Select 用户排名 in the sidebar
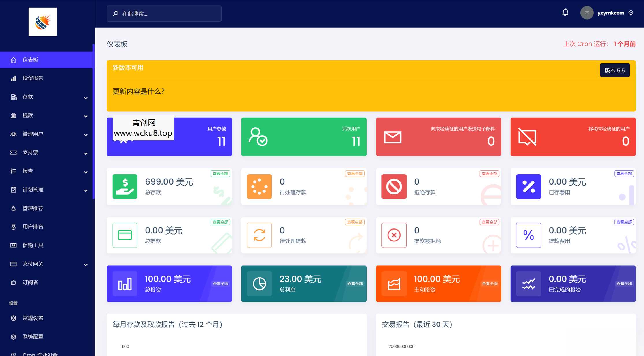 (x=33, y=227)
